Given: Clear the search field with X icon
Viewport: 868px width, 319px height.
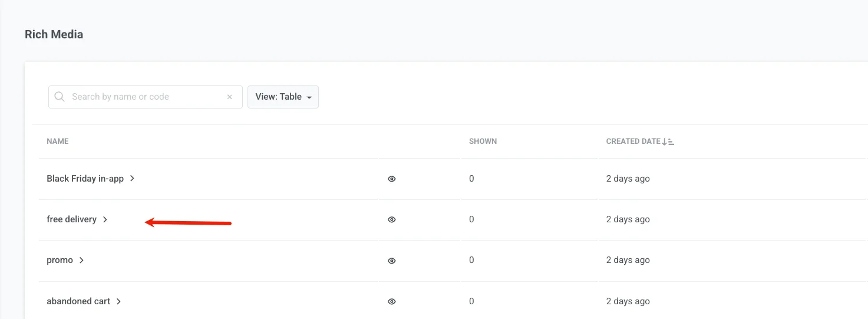Looking at the screenshot, I should point(230,97).
